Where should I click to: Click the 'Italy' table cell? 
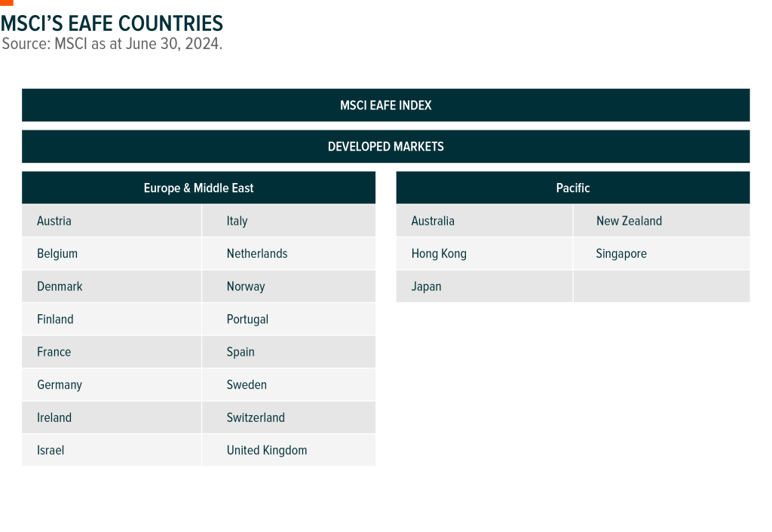[289, 221]
